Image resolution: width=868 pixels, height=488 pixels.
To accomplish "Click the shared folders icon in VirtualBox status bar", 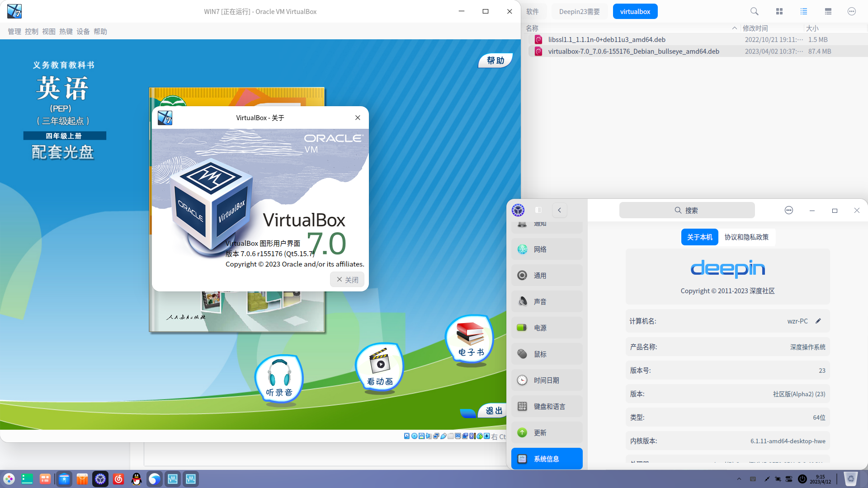I will (x=450, y=436).
